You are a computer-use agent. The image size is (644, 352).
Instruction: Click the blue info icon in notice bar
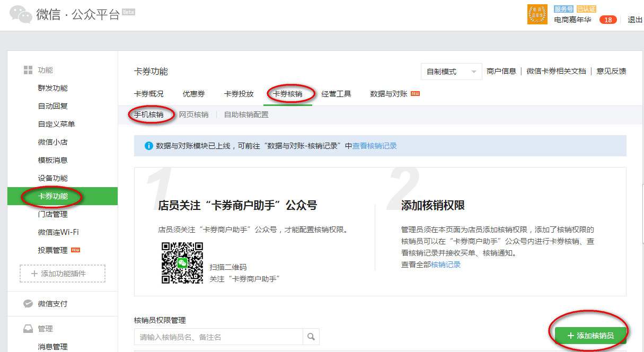148,146
